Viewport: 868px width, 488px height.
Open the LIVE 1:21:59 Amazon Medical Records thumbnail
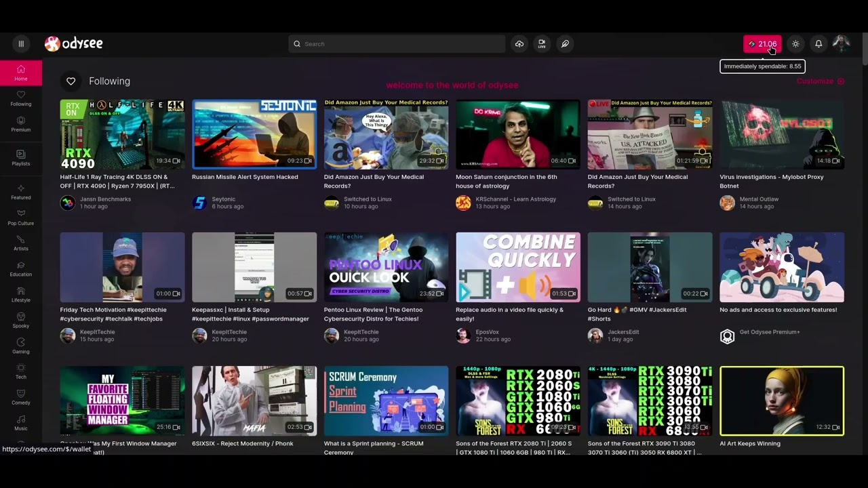(x=650, y=134)
